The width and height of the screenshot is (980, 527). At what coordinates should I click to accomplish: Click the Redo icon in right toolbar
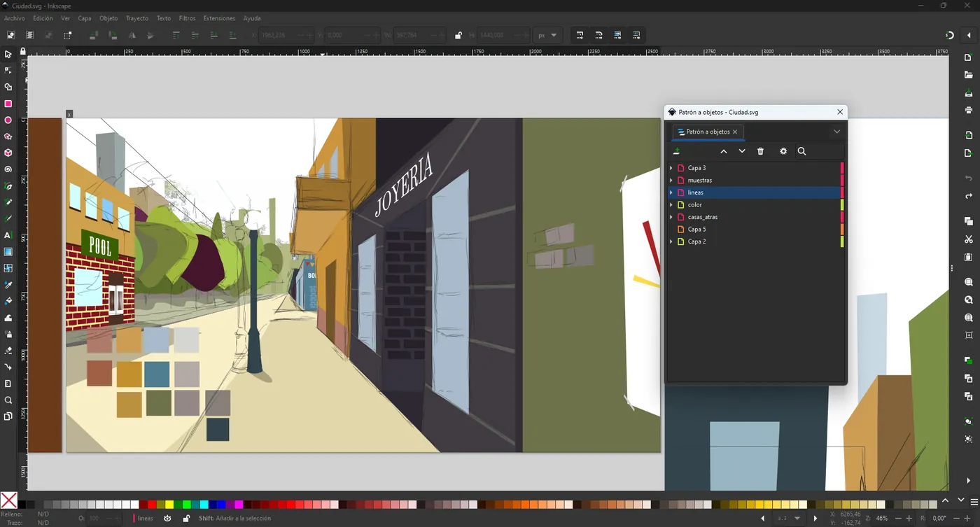[969, 196]
